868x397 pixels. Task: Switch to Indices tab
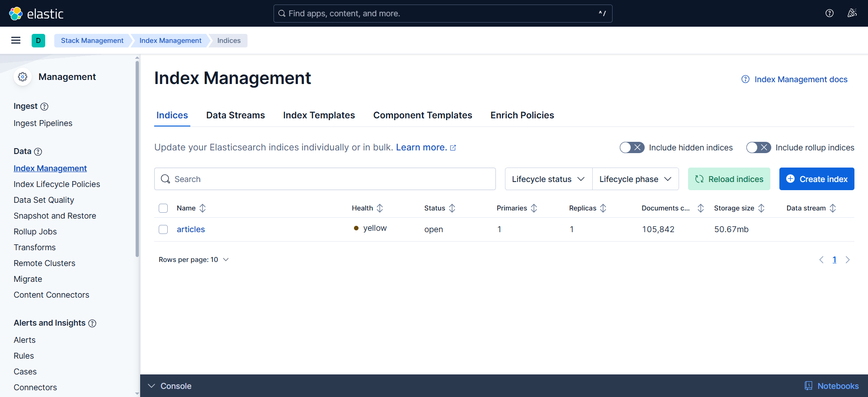[x=172, y=115]
